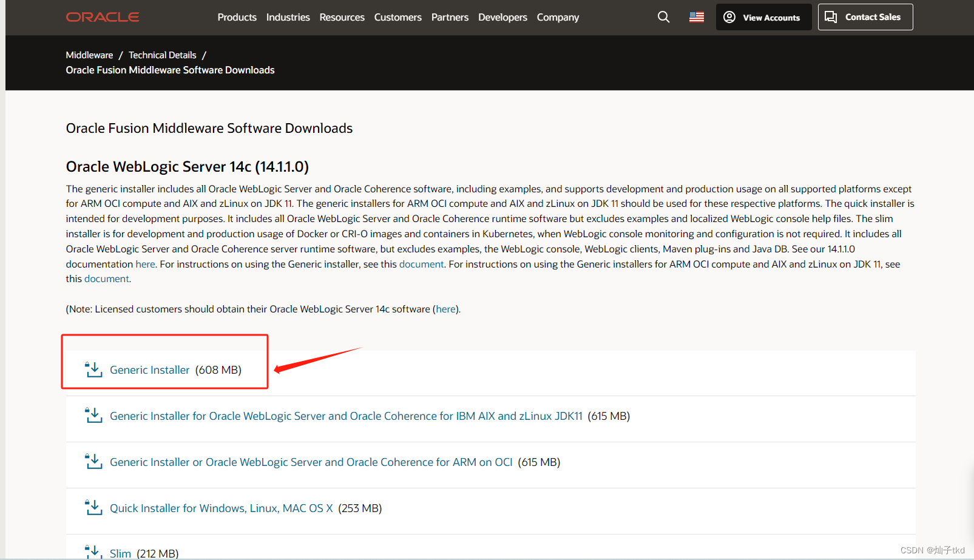Open the search magnifier icon

[664, 17]
